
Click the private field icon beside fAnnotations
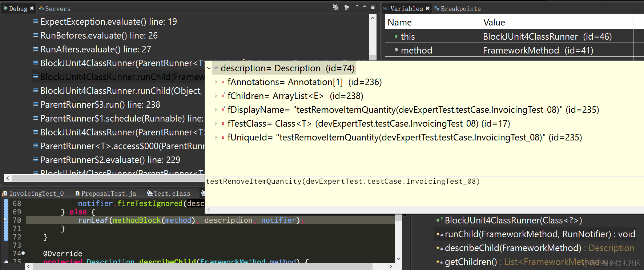pos(223,82)
